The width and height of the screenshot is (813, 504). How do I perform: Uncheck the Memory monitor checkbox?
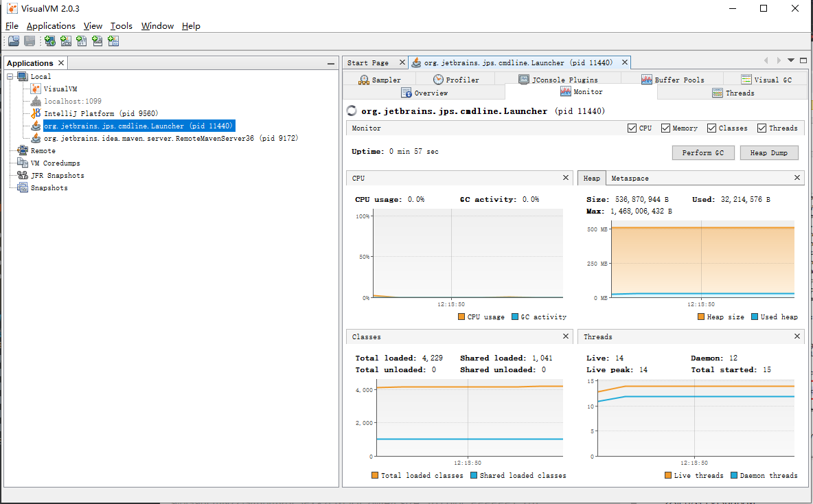point(665,128)
